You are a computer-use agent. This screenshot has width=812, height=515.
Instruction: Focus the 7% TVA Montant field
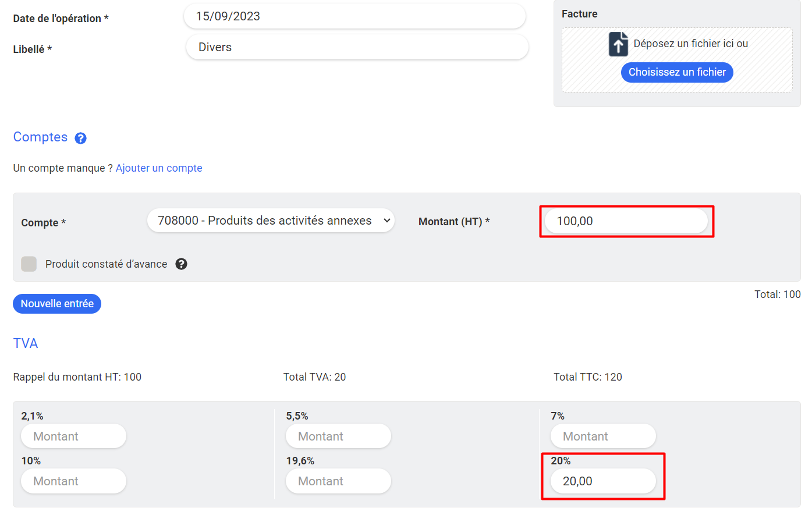603,436
